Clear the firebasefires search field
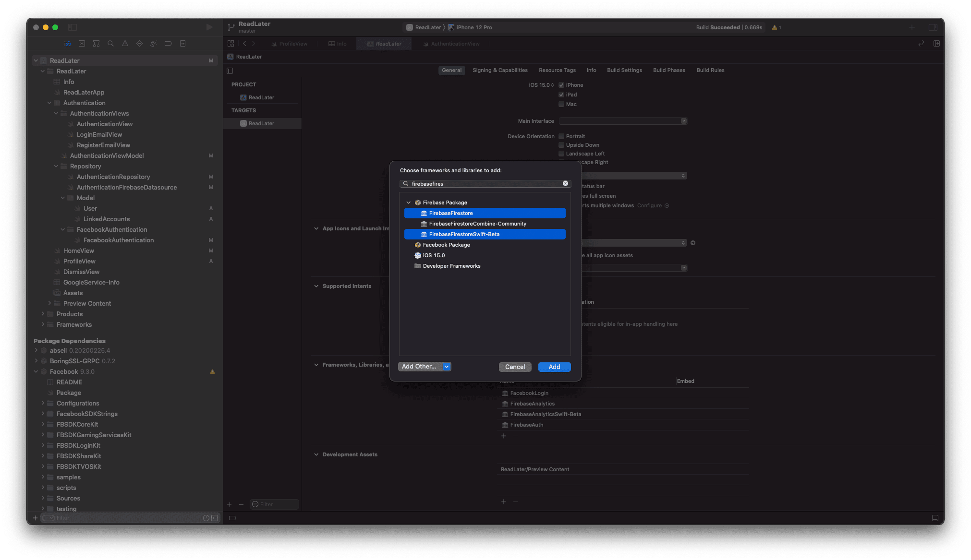This screenshot has width=971, height=560. [565, 183]
